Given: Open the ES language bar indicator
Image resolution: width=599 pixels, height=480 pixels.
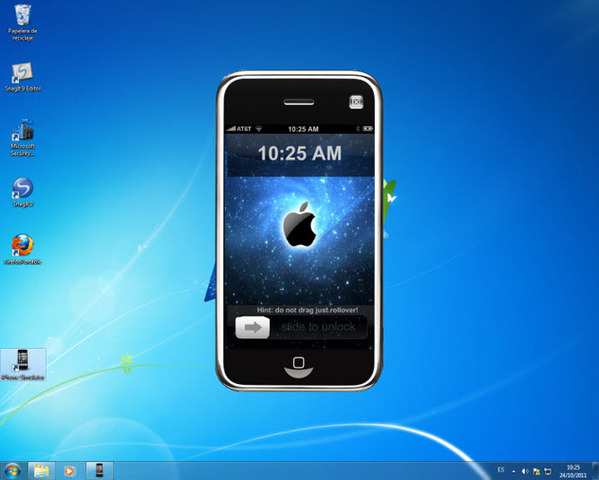Looking at the screenshot, I should pyautogui.click(x=500, y=470).
